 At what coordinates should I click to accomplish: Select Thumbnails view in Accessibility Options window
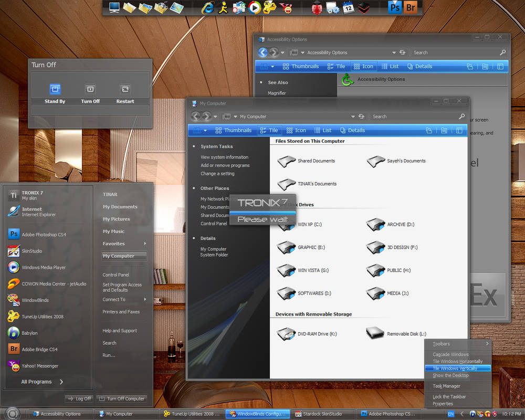(x=301, y=66)
